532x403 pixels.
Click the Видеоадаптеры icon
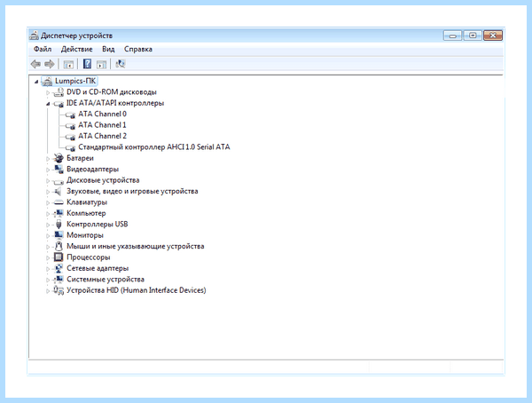coord(59,170)
